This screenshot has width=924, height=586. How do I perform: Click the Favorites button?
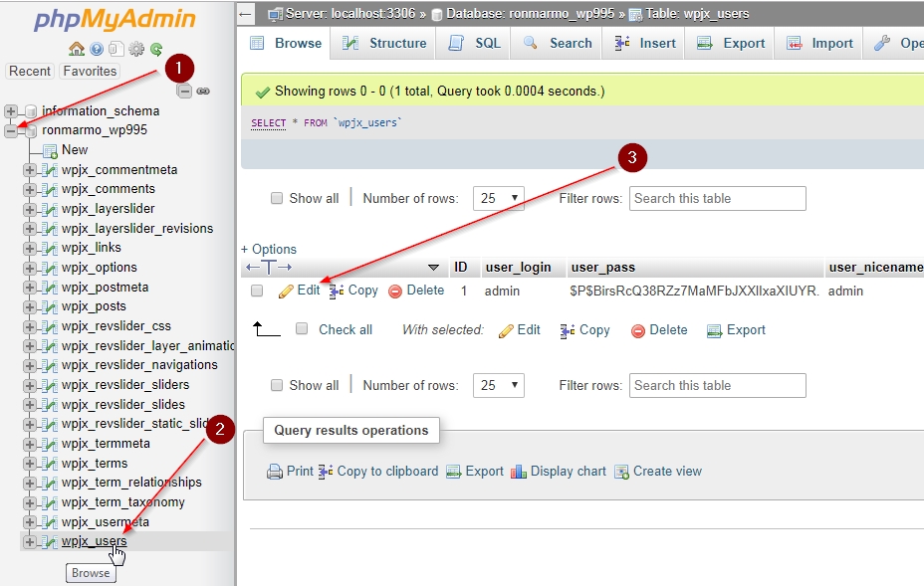pyautogui.click(x=90, y=72)
